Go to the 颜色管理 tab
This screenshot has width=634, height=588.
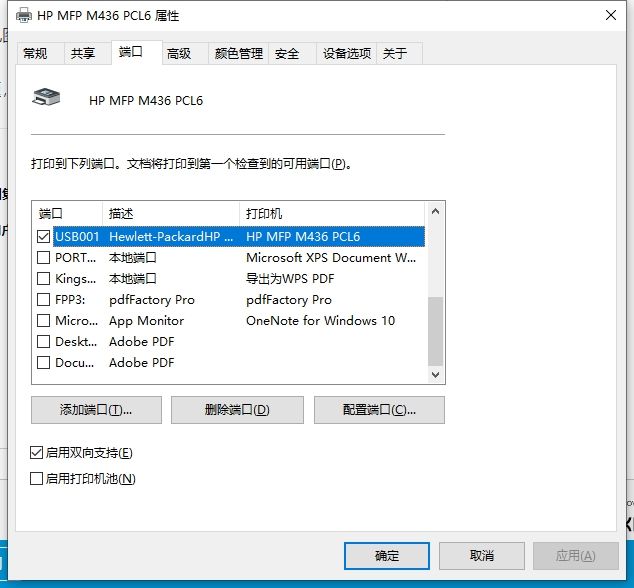[x=238, y=54]
